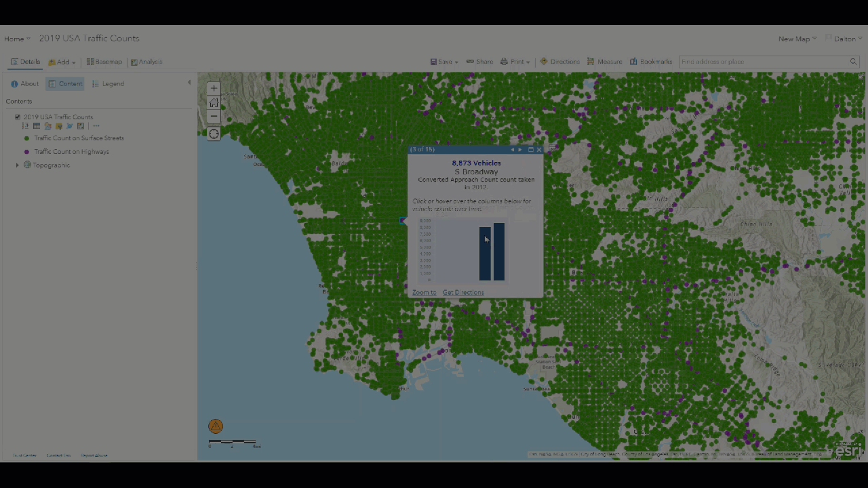Image resolution: width=868 pixels, height=488 pixels.
Task: Click the Perform Analysis icon under the layer
Action: [69, 126]
